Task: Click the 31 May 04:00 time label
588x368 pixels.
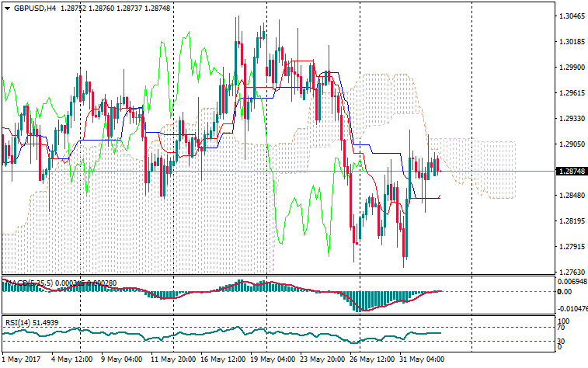Action: pos(422,359)
